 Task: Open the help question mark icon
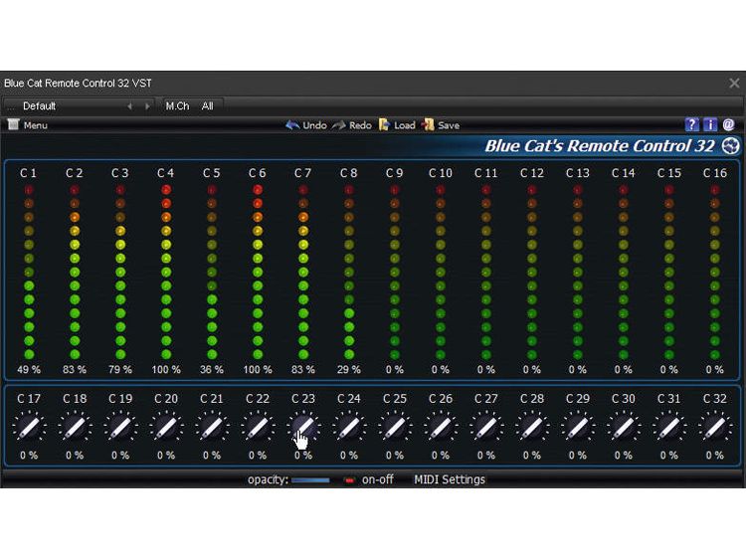(691, 124)
